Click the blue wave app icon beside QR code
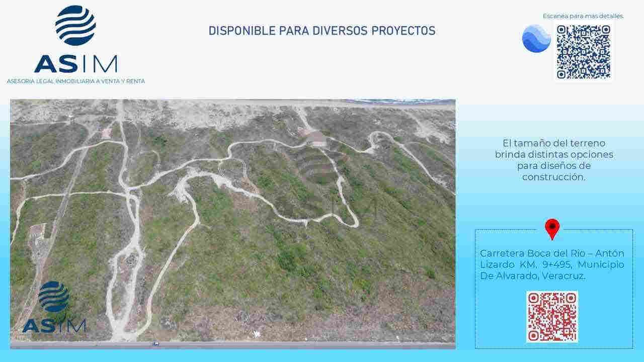644x362 pixels. point(536,39)
